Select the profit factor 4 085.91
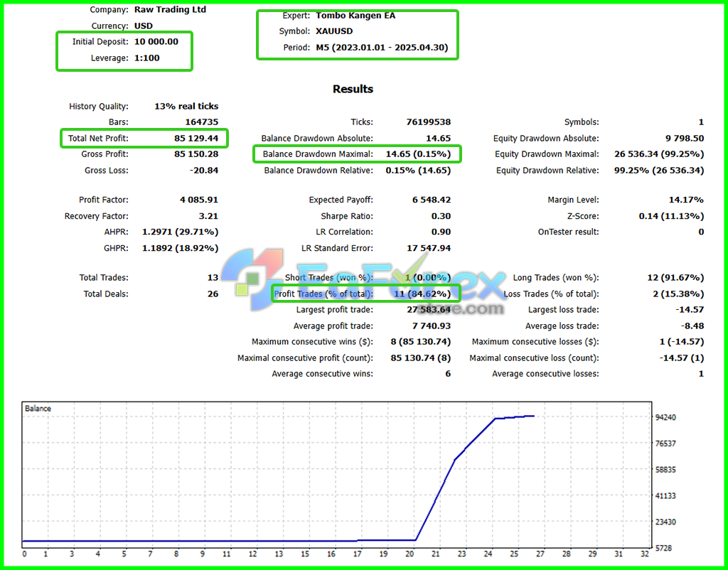Screen dimensions: 728x570 point(199,200)
